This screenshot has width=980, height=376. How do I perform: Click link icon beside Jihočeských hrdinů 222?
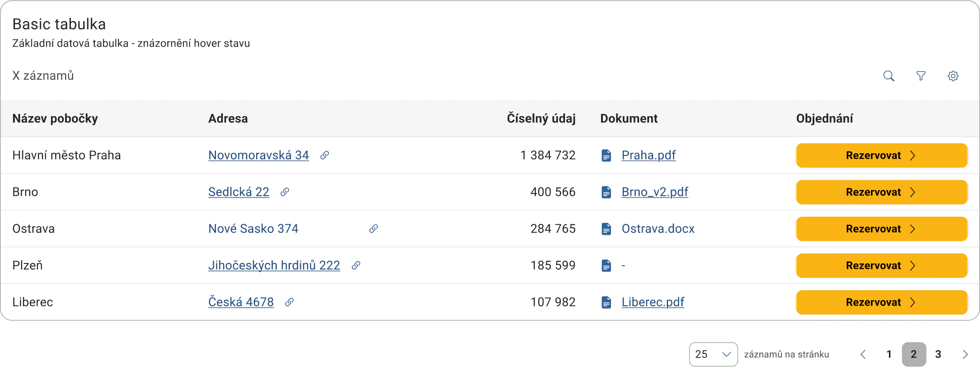[x=356, y=265]
